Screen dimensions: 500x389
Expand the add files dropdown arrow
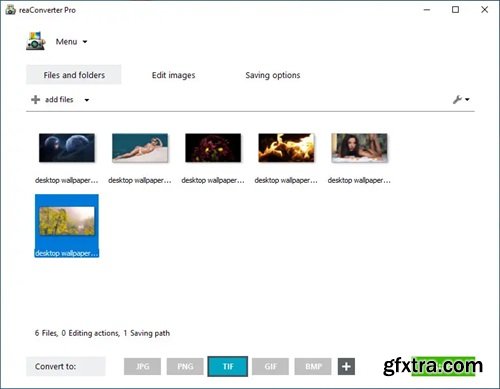click(87, 100)
